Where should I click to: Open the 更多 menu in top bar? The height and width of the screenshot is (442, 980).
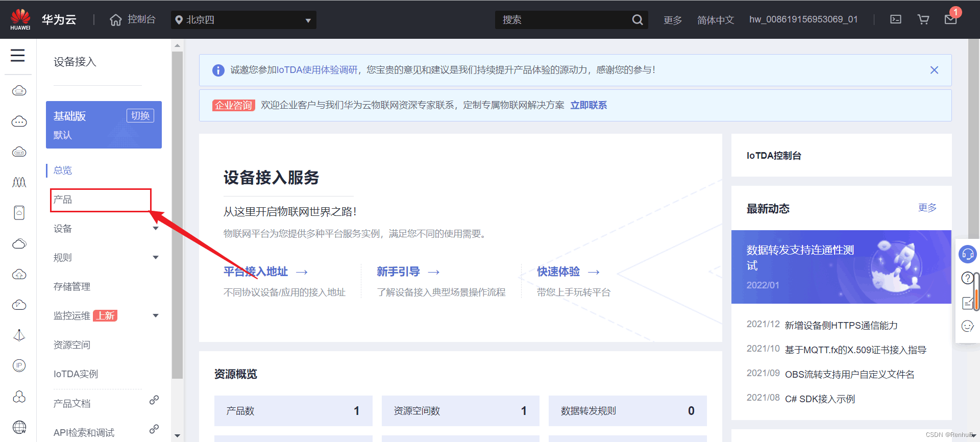click(672, 20)
